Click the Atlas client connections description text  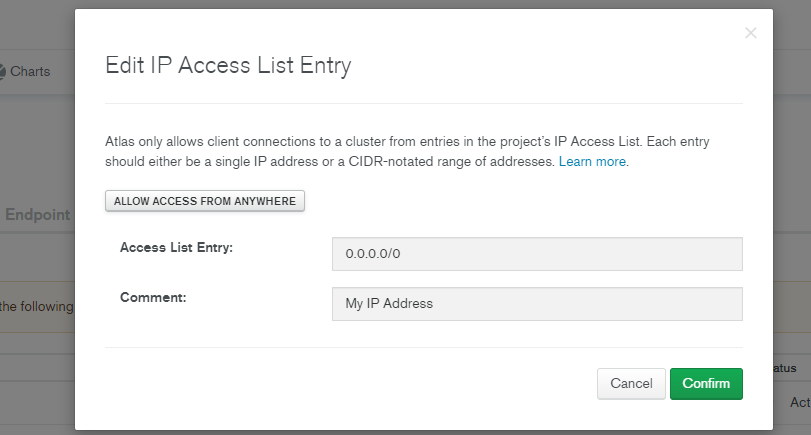coord(407,152)
